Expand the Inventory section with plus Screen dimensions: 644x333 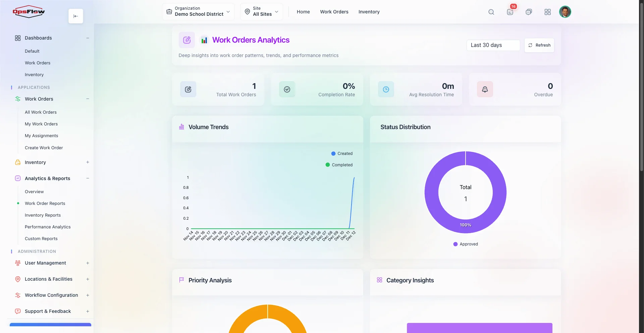pos(88,162)
